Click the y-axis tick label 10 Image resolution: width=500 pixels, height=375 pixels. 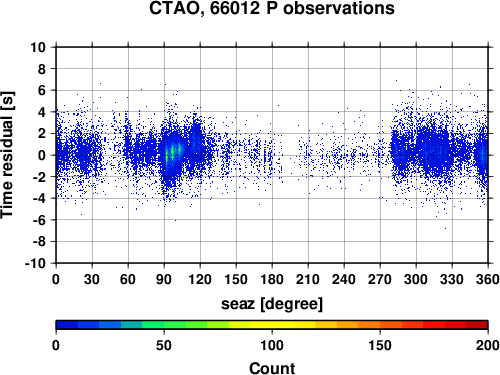(x=38, y=47)
